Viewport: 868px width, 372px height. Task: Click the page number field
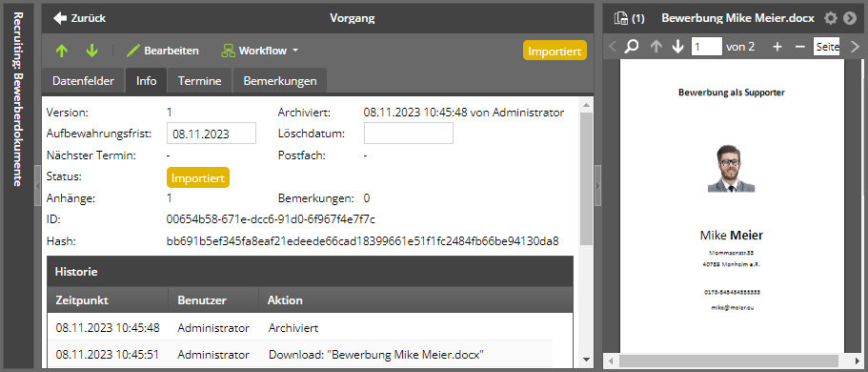pyautogui.click(x=706, y=47)
